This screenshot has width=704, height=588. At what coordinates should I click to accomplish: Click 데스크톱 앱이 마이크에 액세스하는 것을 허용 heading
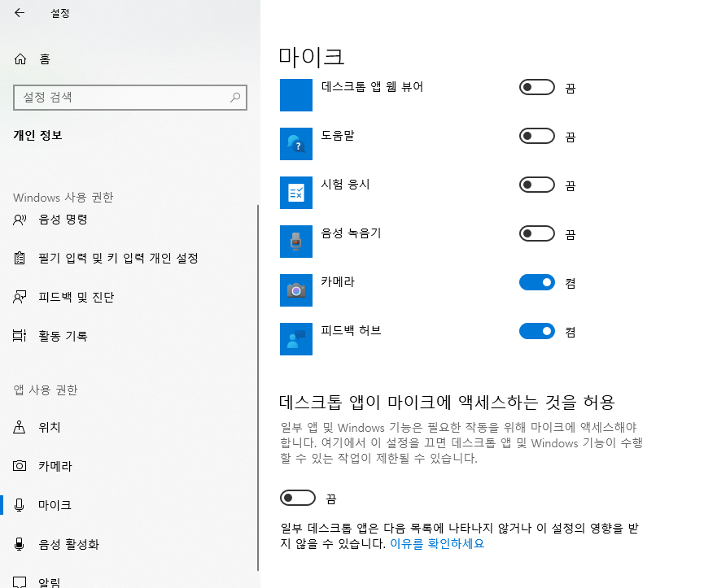[x=447, y=403]
